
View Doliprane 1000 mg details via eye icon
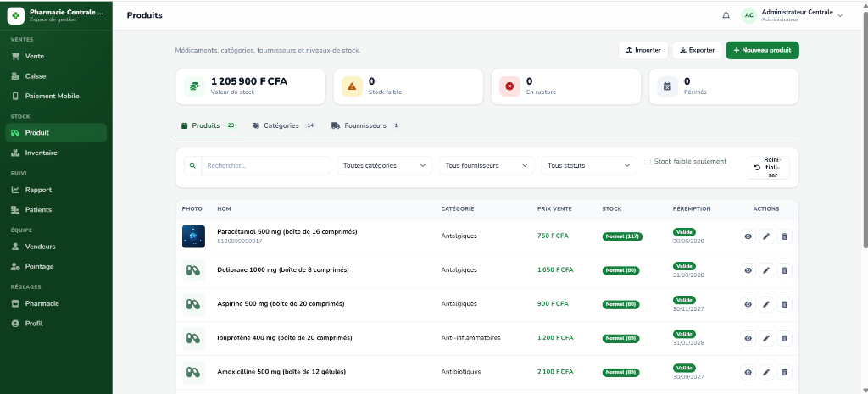point(748,270)
